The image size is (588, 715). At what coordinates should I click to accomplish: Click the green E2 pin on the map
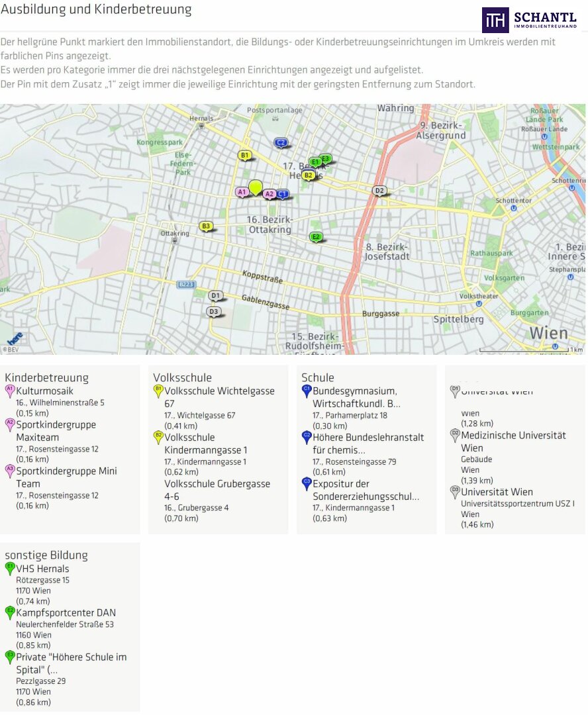click(x=316, y=237)
